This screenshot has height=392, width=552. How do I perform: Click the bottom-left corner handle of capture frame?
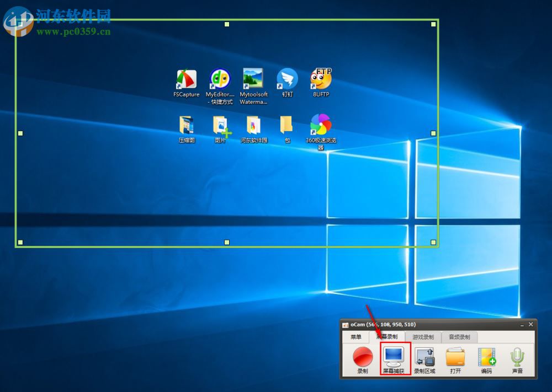pos(20,242)
